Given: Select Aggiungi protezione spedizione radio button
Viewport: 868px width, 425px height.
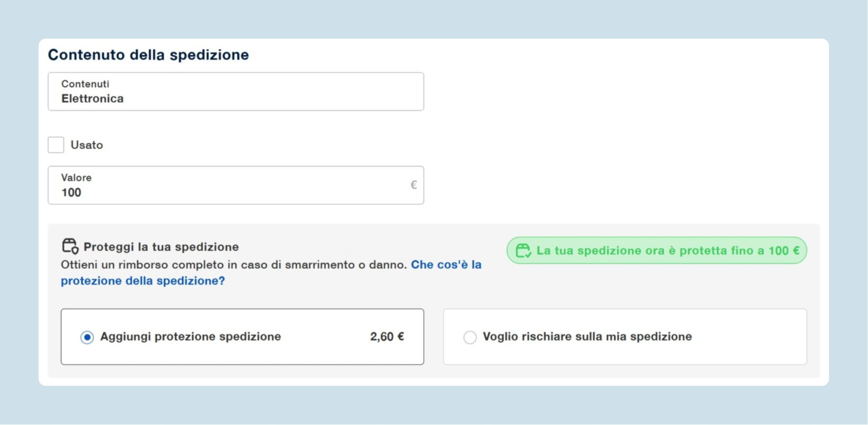Looking at the screenshot, I should [x=87, y=337].
